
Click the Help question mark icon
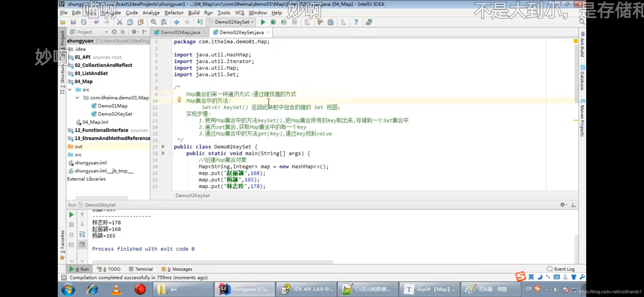pos(356,22)
